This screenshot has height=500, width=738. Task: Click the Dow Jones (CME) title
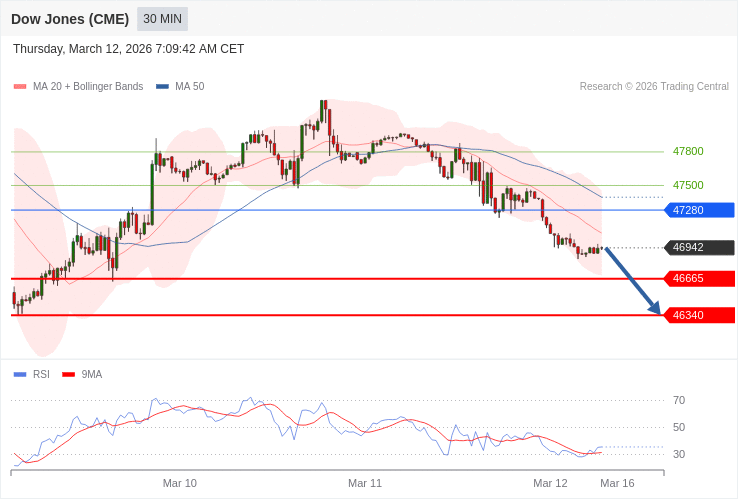click(x=70, y=19)
